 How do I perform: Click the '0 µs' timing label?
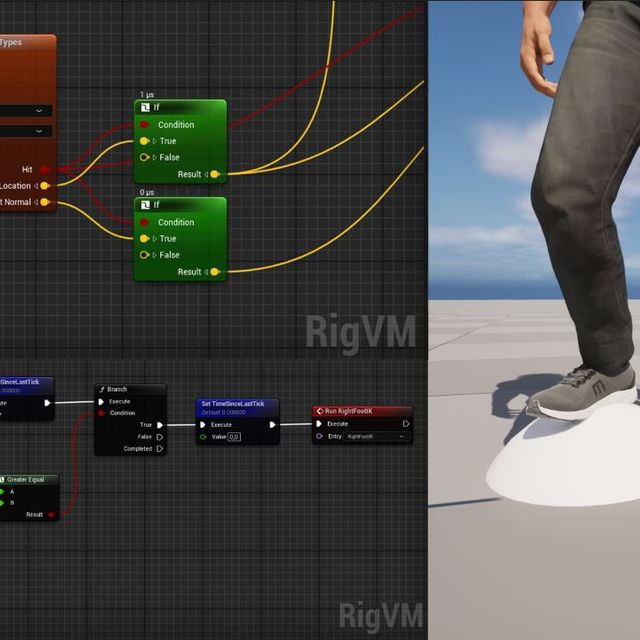click(147, 192)
